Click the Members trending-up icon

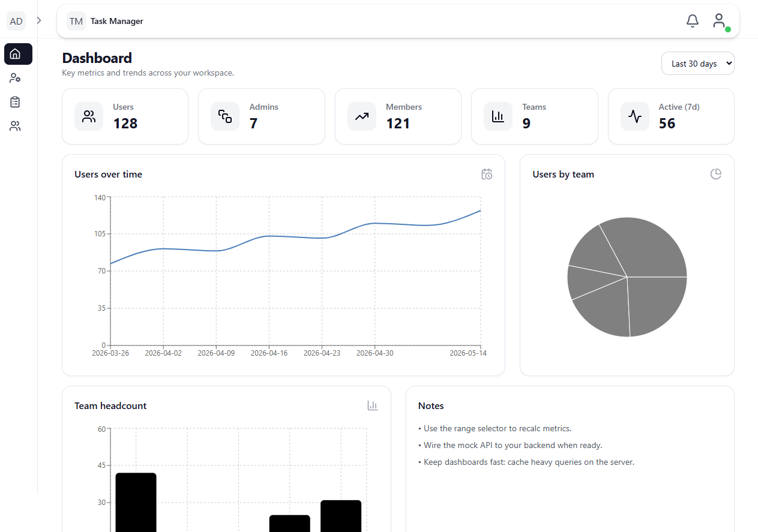coord(362,116)
